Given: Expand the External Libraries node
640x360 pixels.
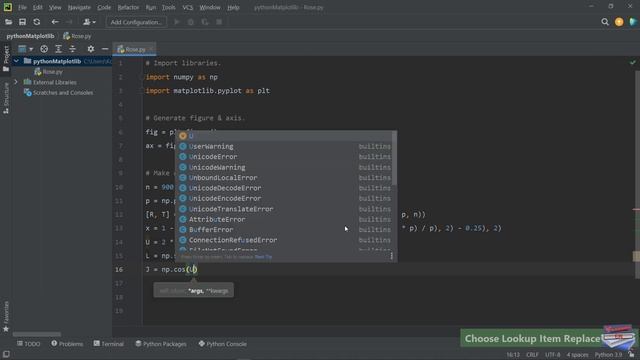Looking at the screenshot, I should coord(16,82).
